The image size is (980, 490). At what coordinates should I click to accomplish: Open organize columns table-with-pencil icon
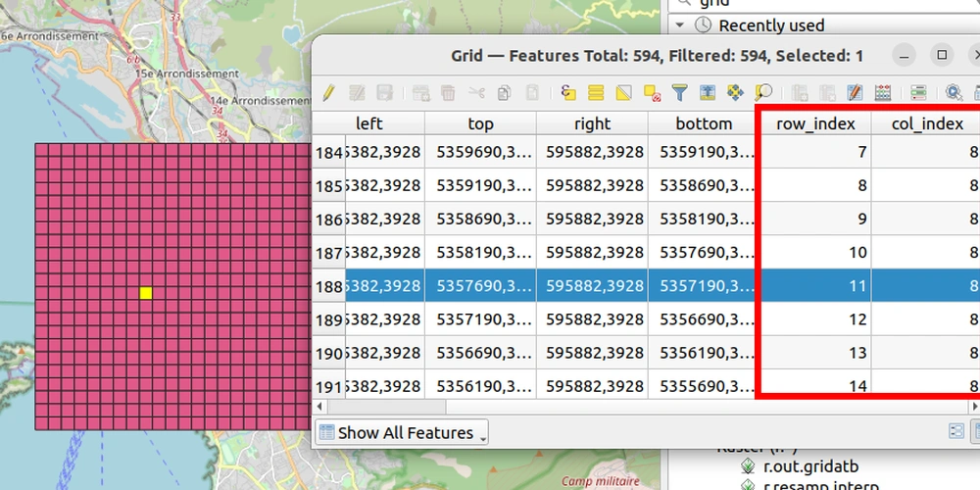click(855, 93)
